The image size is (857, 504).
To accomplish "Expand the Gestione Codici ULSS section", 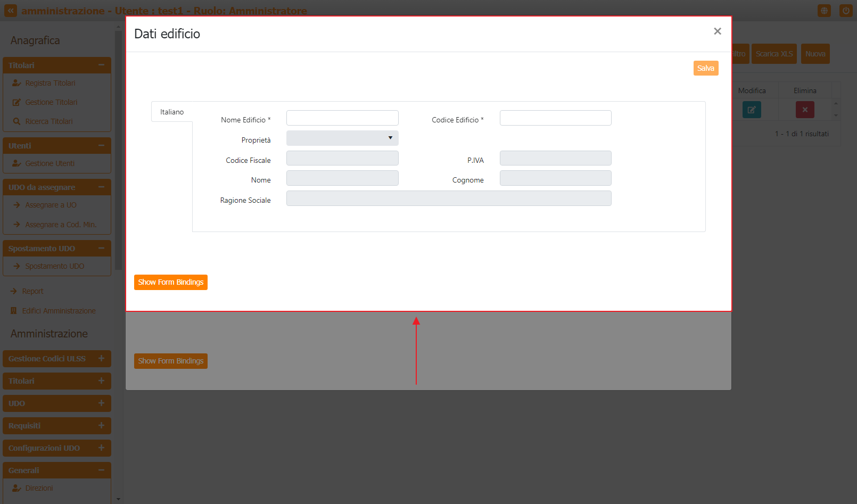I will (101, 359).
